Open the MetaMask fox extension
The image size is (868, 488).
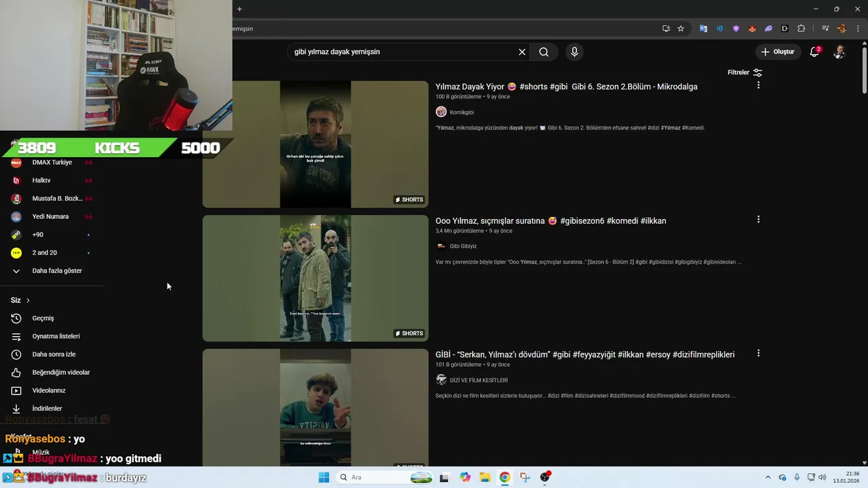[752, 28]
